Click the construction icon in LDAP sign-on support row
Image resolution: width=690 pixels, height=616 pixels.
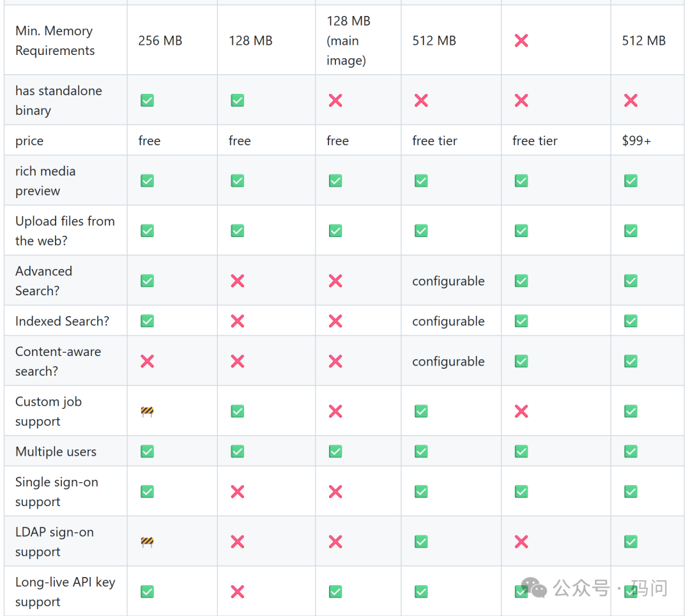147,542
